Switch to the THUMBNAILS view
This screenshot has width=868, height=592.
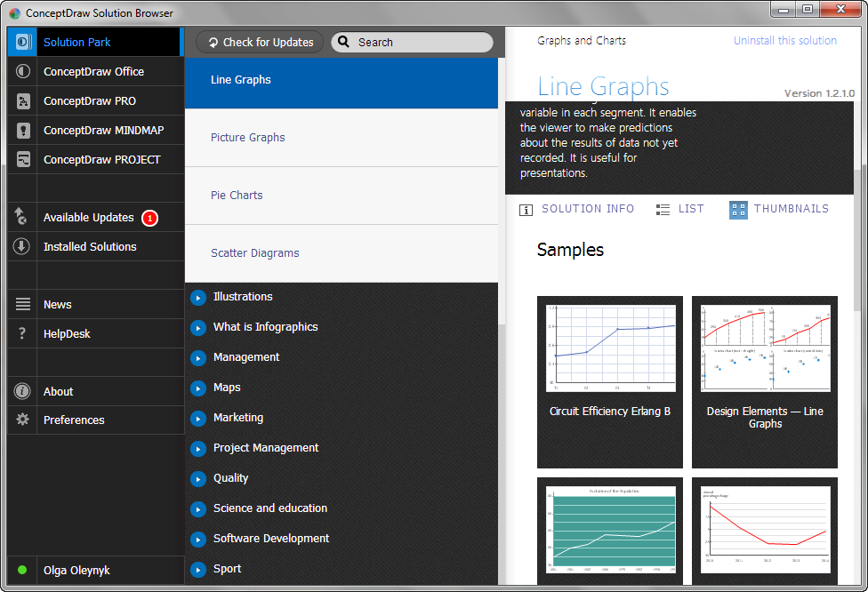pyautogui.click(x=791, y=209)
